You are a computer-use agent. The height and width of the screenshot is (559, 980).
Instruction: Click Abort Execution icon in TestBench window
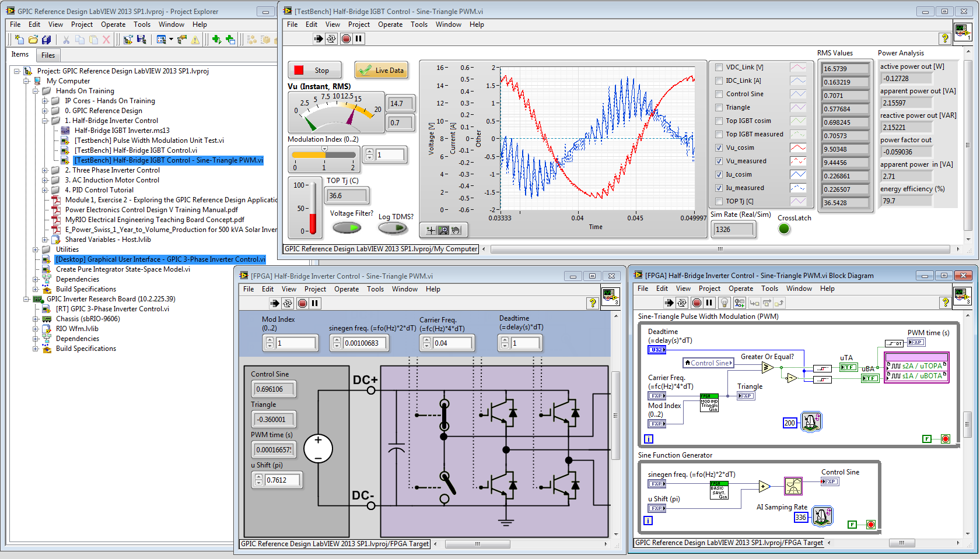(346, 38)
